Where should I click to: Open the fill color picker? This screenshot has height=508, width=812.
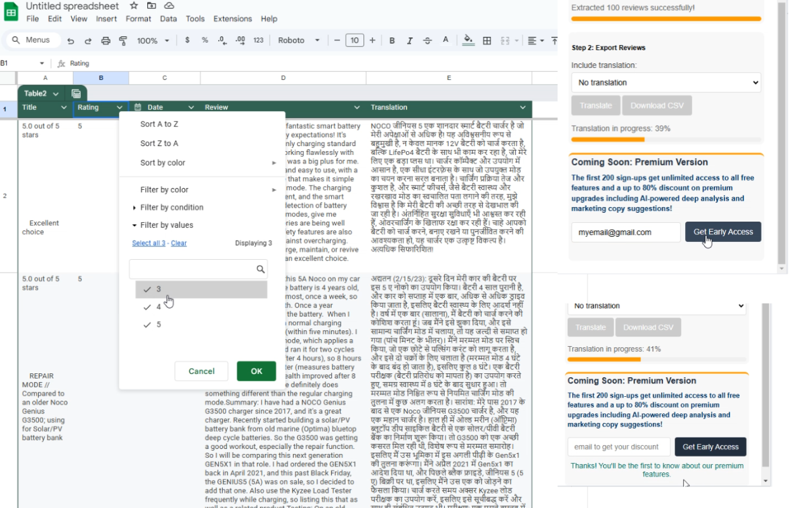tap(469, 41)
